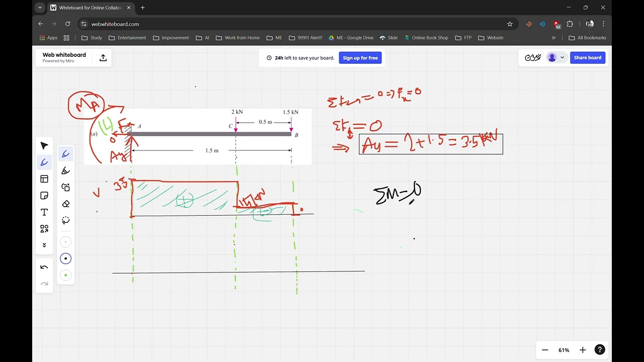This screenshot has height=362, width=644.
Task: Click the beam diagram image on canvas
Action: 198,136
